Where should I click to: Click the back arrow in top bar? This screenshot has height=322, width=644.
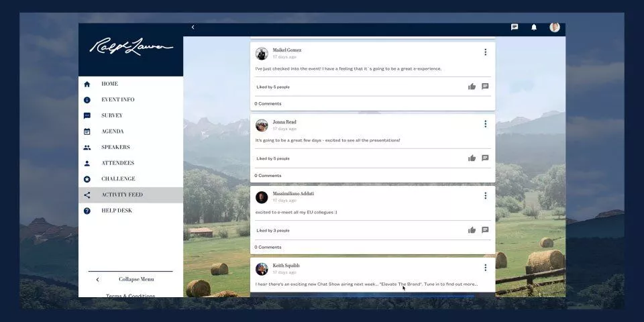193,27
